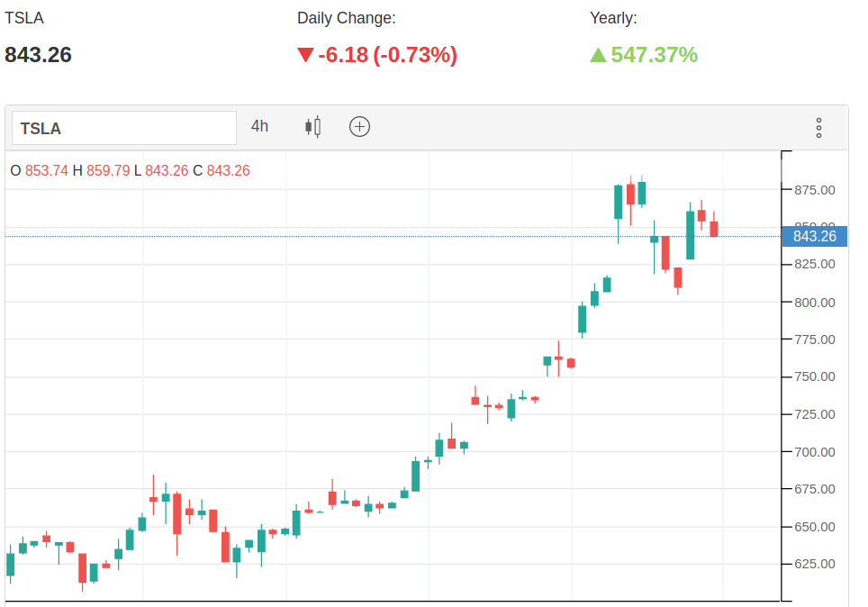Click the 547.37% yearly change value
The height and width of the screenshot is (607, 868).
654,55
